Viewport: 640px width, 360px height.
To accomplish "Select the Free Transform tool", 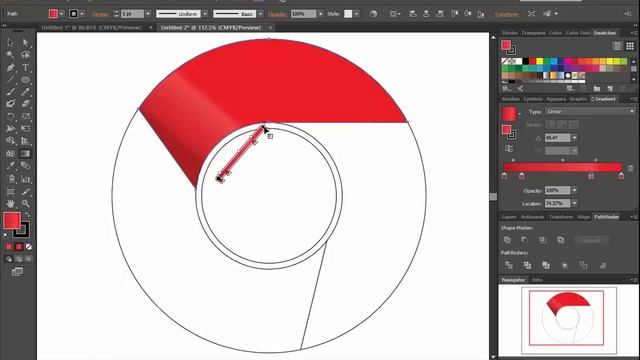I will [25, 129].
